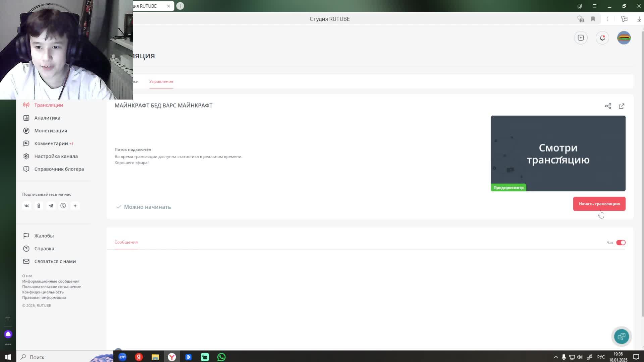Image resolution: width=644 pixels, height=362 pixels.
Task: Open Справочник блогера in the sidebar
Action: click(59, 169)
